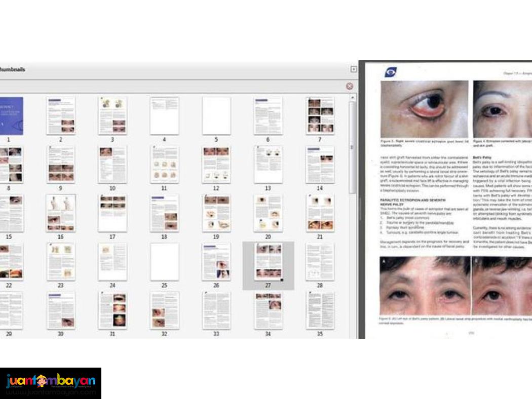Open the page 16 thumbnail
532x399 pixels.
click(x=61, y=213)
